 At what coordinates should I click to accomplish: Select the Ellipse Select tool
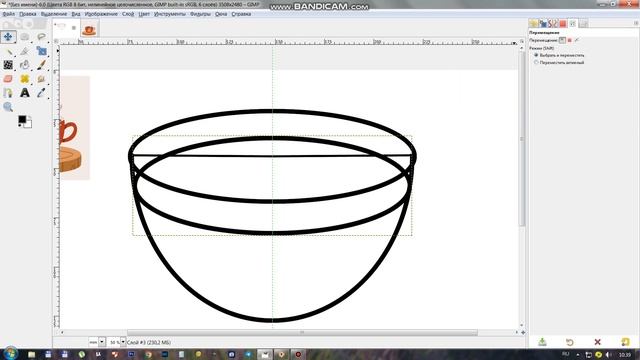coord(24,37)
